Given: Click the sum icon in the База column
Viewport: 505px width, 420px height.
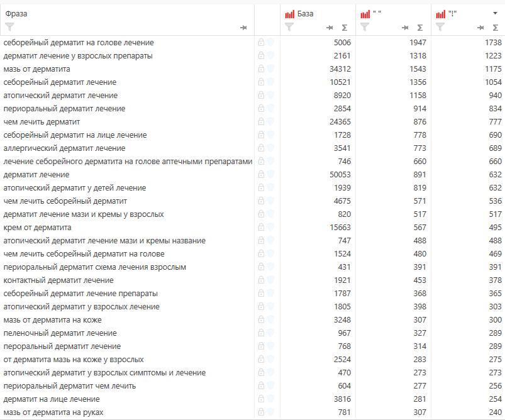Looking at the screenshot, I should [344, 28].
